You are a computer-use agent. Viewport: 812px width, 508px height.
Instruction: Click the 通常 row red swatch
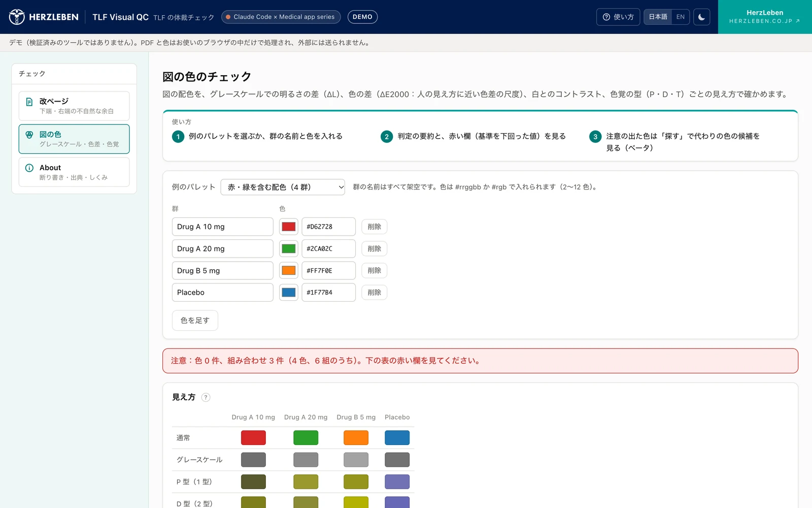click(253, 438)
